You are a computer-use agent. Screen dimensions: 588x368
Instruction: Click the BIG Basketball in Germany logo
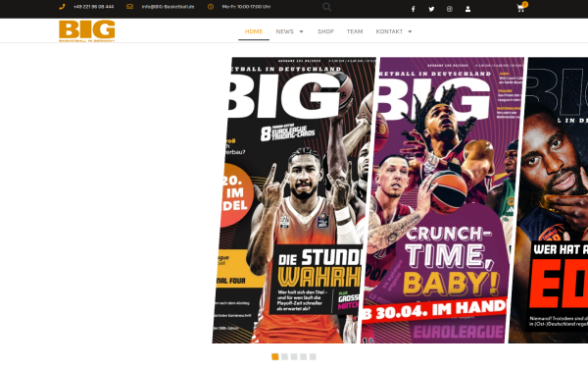point(87,30)
